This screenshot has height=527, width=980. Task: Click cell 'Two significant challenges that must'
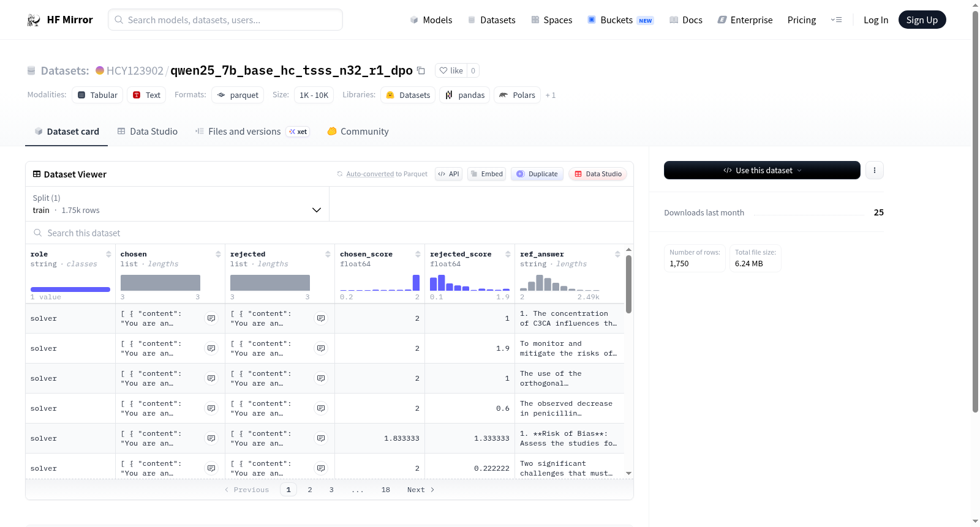tap(568, 468)
